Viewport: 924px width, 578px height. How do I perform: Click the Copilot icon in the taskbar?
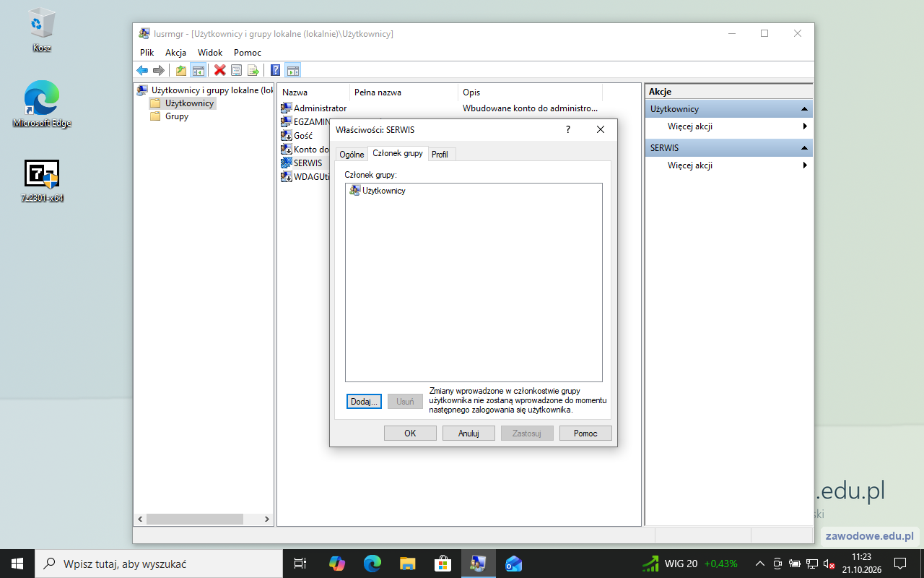tap(337, 564)
